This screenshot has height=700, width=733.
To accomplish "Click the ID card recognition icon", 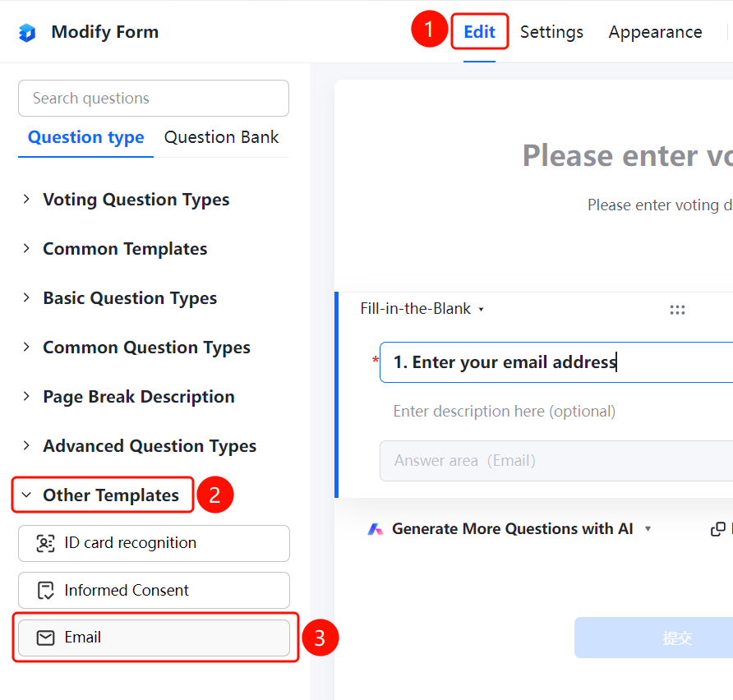I will click(x=45, y=543).
